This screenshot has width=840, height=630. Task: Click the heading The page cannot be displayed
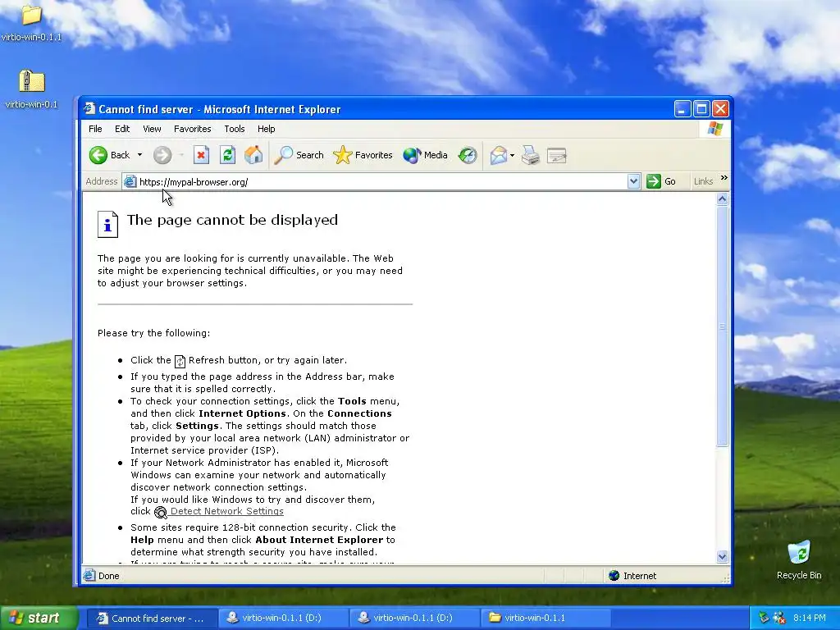[232, 220]
